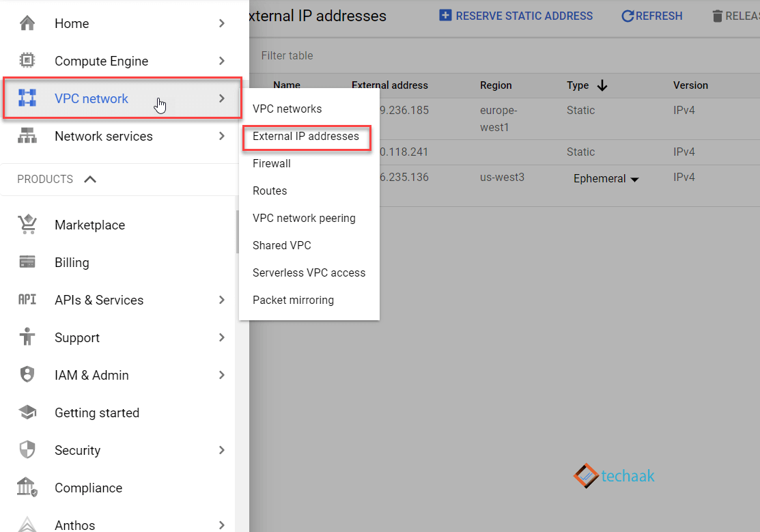
Task: Open the Ephemeral type dropdown
Action: pyautogui.click(x=606, y=178)
